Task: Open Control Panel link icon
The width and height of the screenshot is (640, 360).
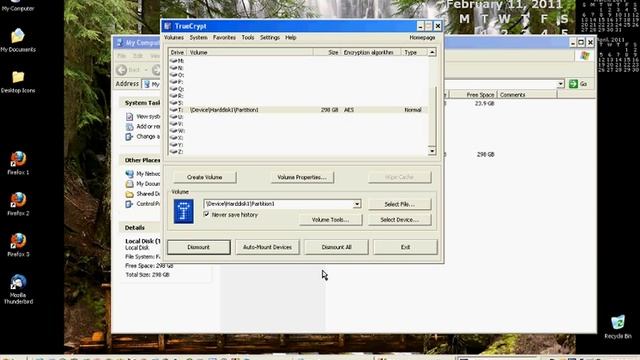Action: coord(129,204)
